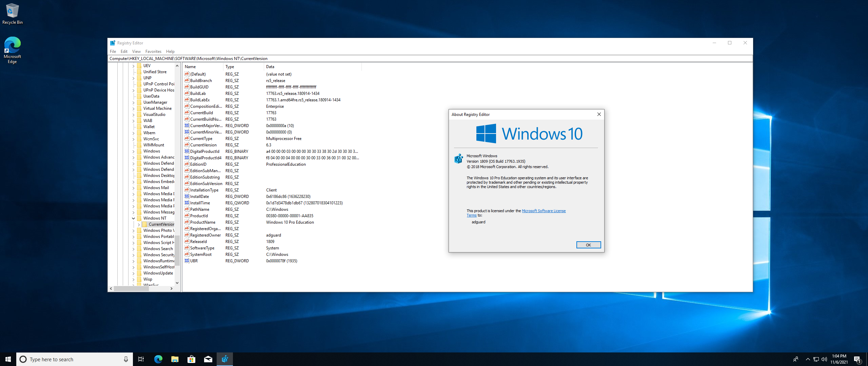Expand the UserManager tree node

coord(133,102)
